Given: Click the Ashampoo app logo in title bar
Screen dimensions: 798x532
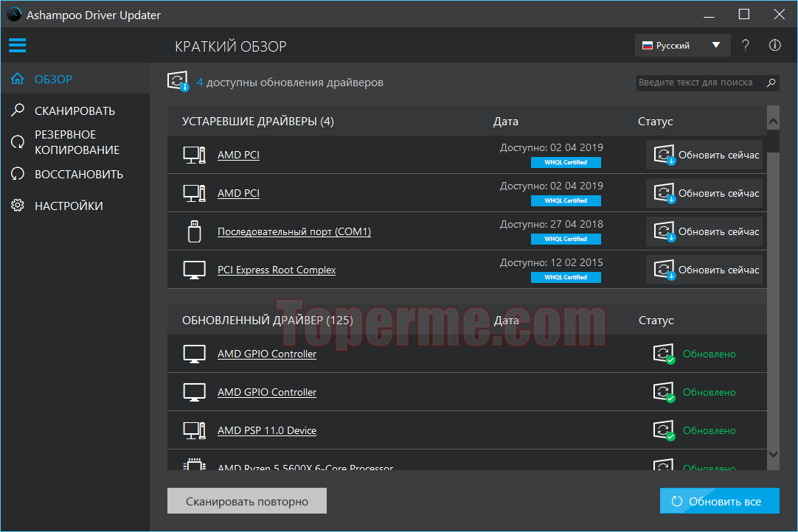Looking at the screenshot, I should 14,14.
